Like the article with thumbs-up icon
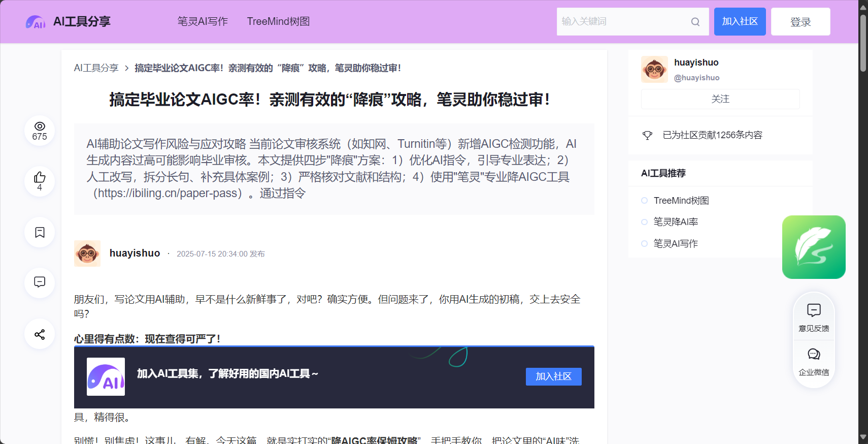The image size is (868, 444). click(40, 177)
